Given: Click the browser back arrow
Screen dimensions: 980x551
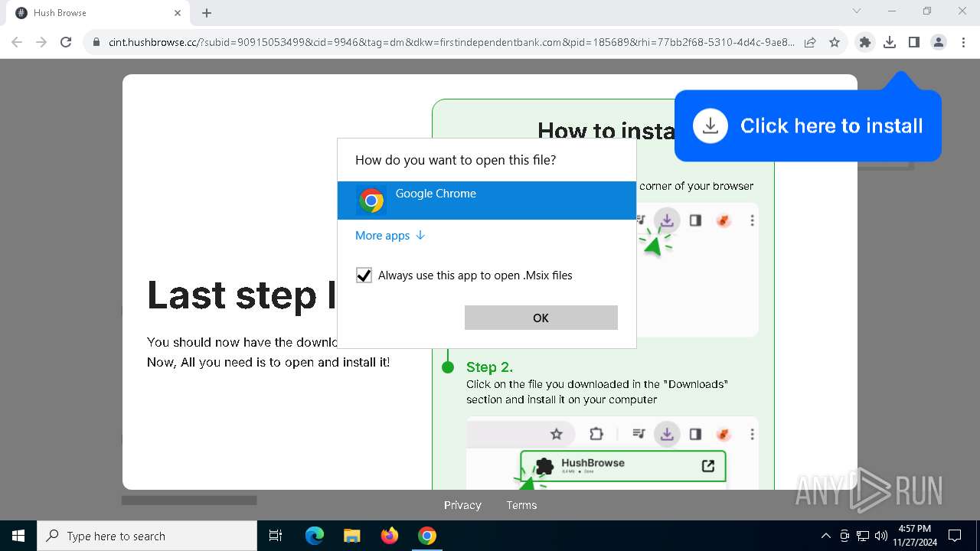Looking at the screenshot, I should [17, 43].
